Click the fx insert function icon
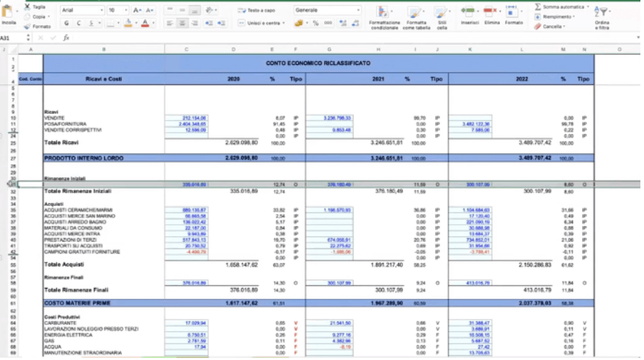This screenshot has width=644, height=360. [x=66, y=37]
